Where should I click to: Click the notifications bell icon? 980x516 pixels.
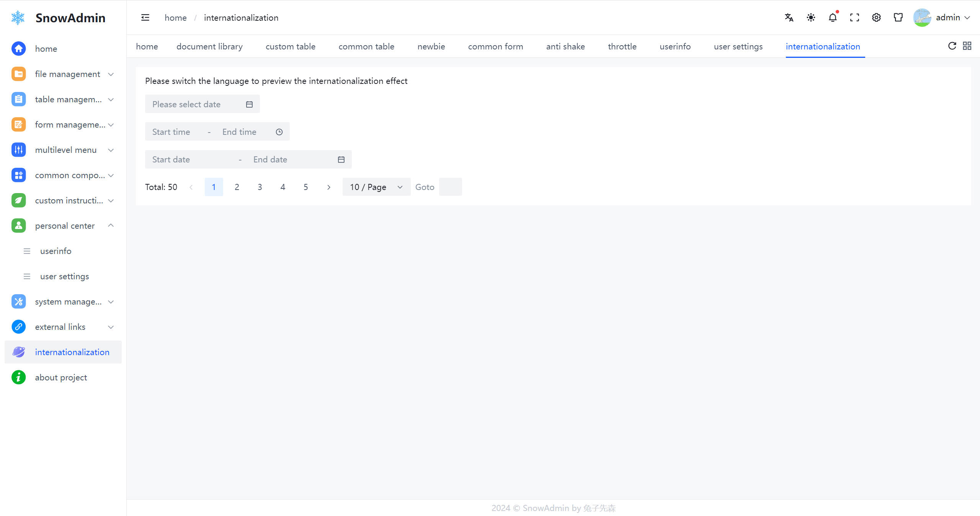pos(832,18)
